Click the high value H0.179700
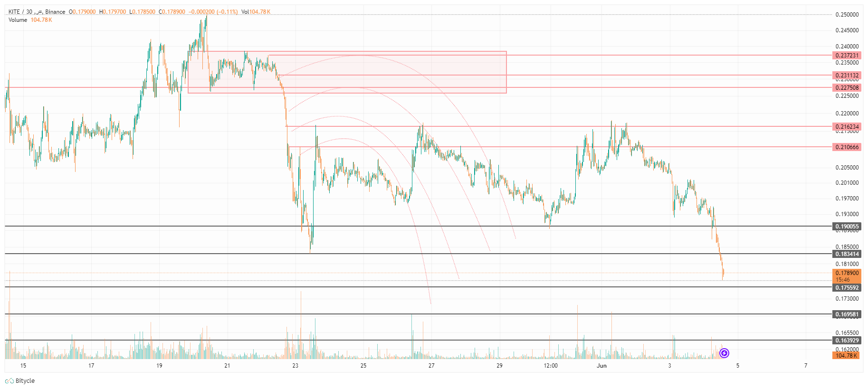Viewport: 868px width, 389px height. click(113, 12)
